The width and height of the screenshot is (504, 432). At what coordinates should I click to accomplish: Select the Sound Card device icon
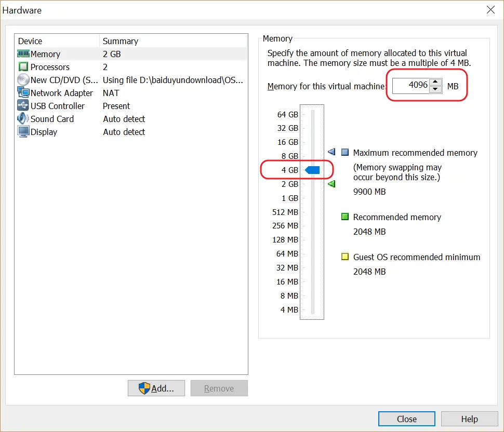23,119
